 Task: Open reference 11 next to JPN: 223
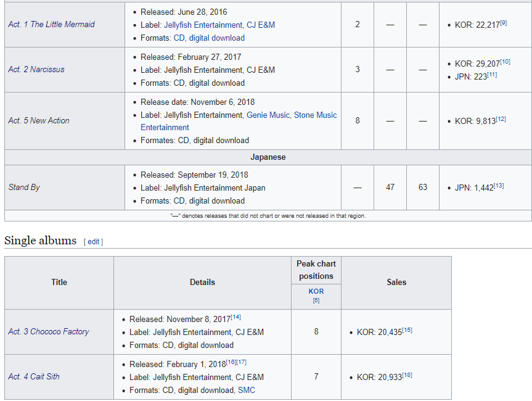(493, 75)
